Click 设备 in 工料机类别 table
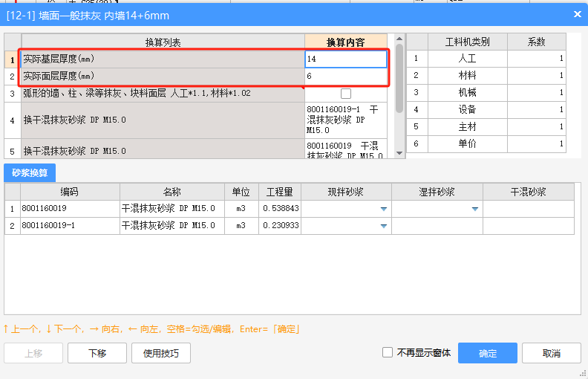 467,109
